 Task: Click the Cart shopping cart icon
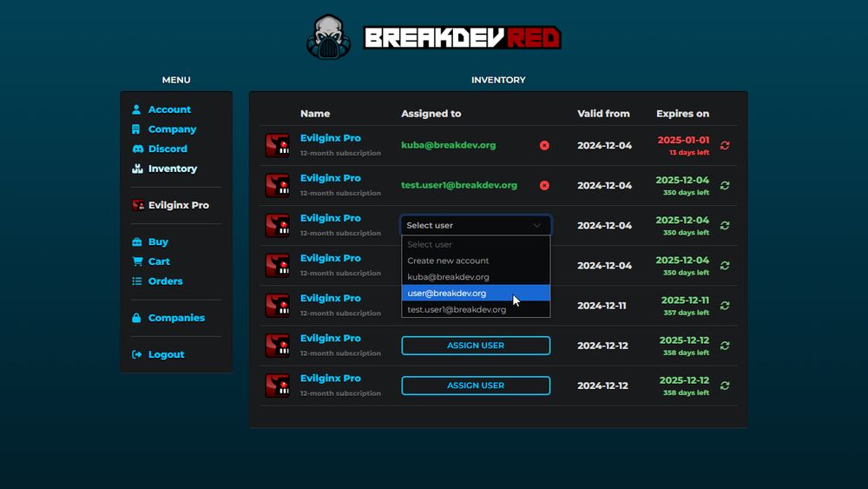click(137, 261)
